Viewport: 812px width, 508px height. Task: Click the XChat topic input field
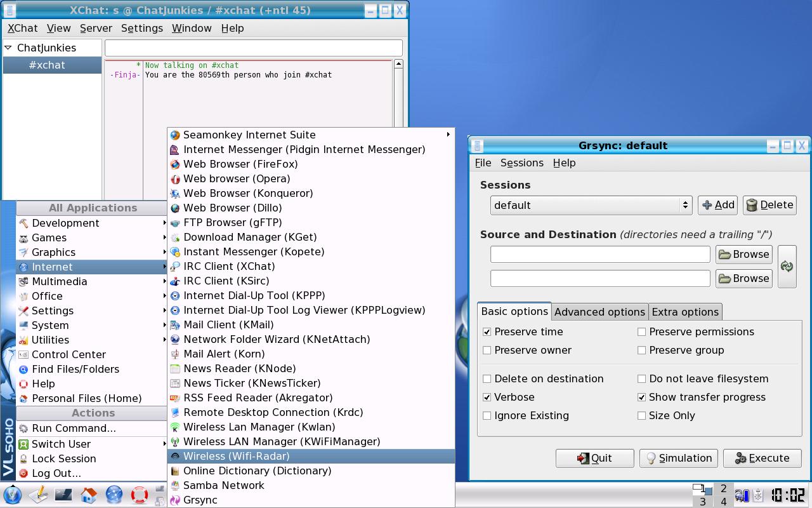(x=254, y=48)
